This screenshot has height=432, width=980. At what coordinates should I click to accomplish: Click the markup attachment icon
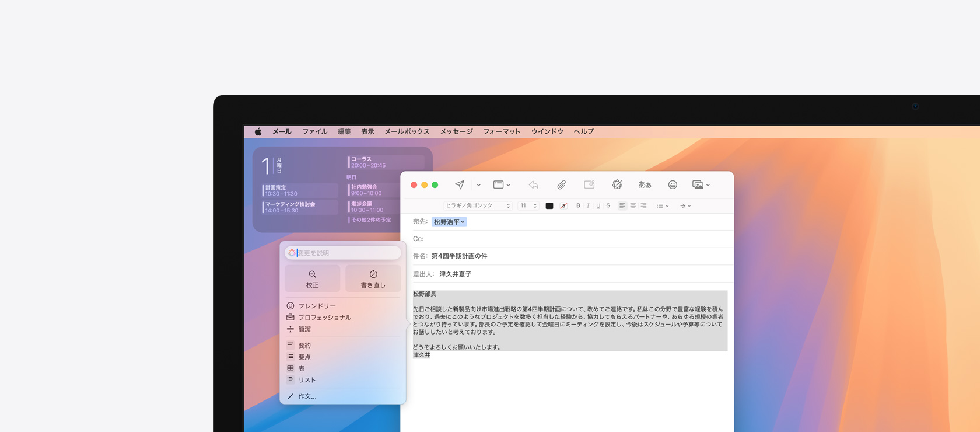(589, 184)
